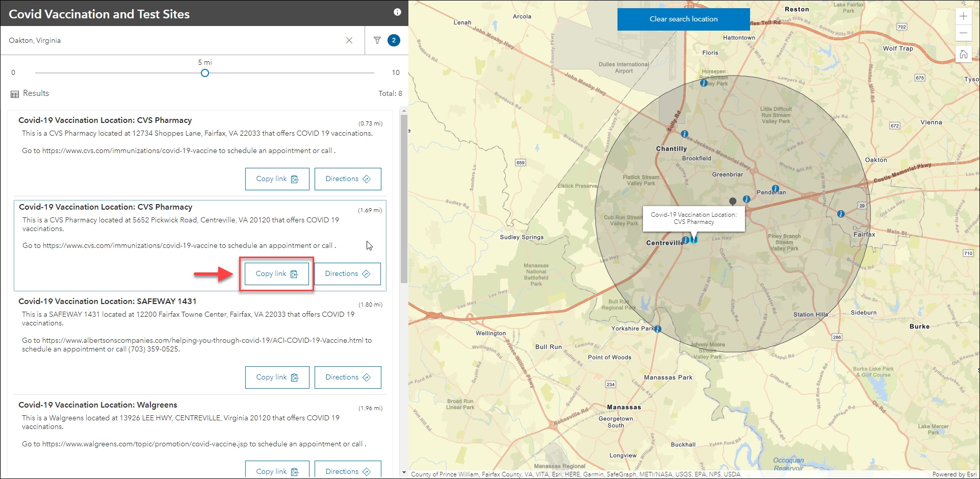Click the CVS Pharmacy popup on the map
The width and height of the screenshot is (980, 479).
[693, 218]
